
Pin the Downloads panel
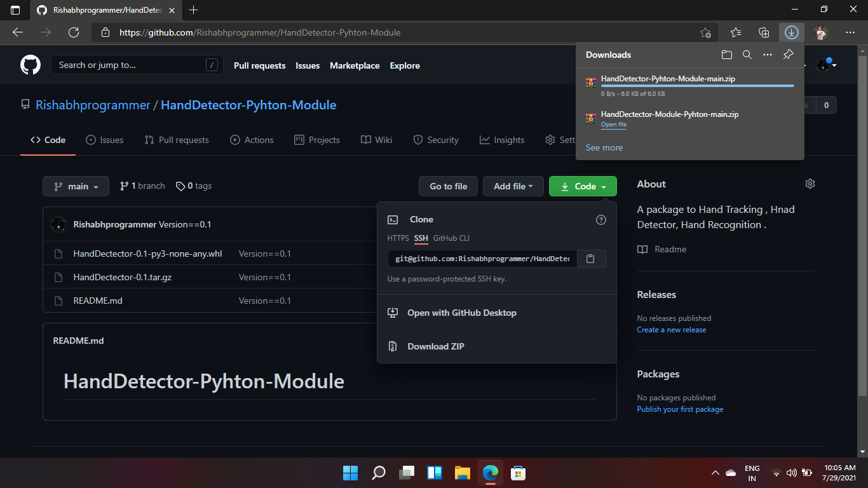[788, 55]
